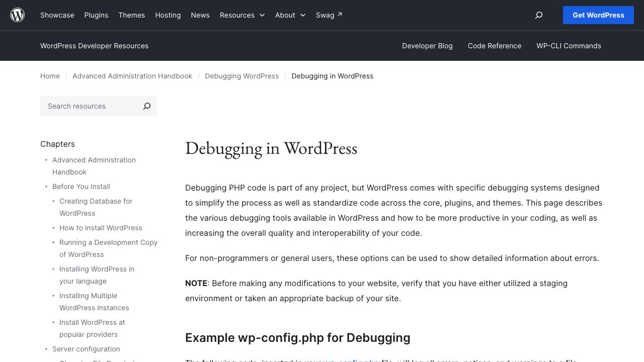Open Creating Database for WordPress chapter
Image resolution: width=644 pixels, height=362 pixels.
point(96,207)
